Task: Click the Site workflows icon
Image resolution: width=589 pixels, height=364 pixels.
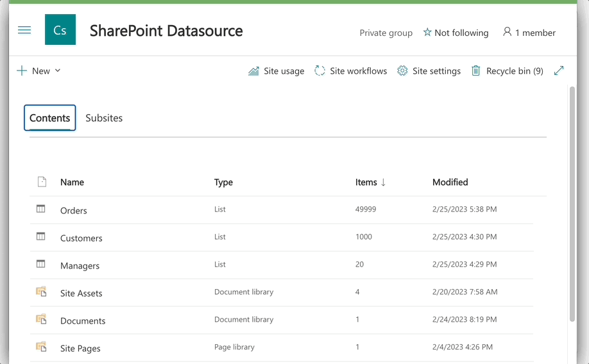Action: click(x=320, y=70)
